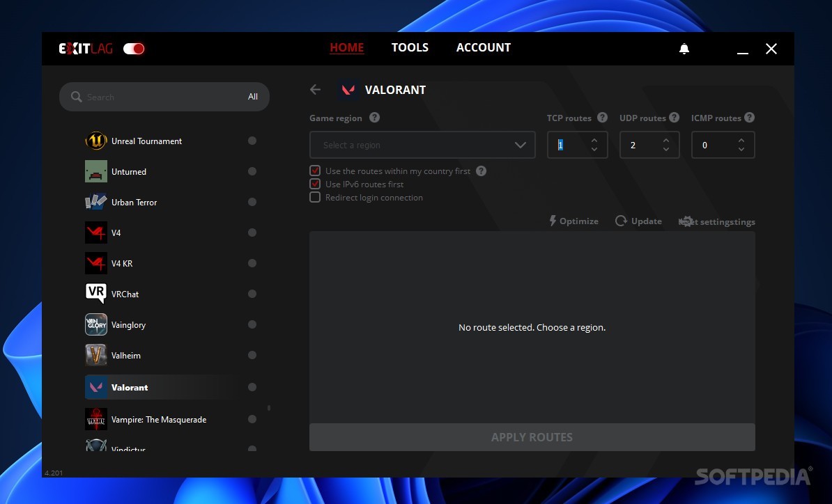Click the game list scrollbar thumb
This screenshot has height=504, width=832.
click(269, 408)
